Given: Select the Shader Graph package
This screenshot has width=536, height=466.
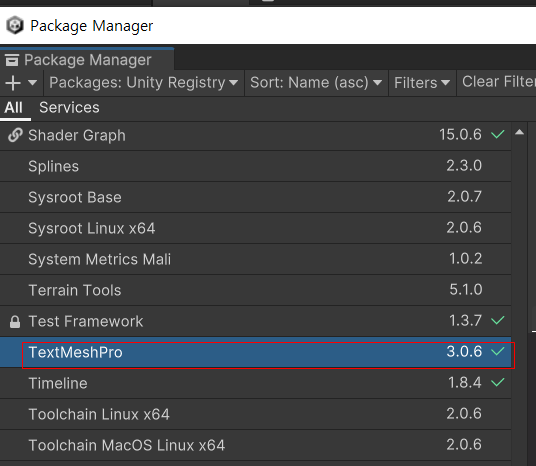Looking at the screenshot, I should click(x=255, y=135).
